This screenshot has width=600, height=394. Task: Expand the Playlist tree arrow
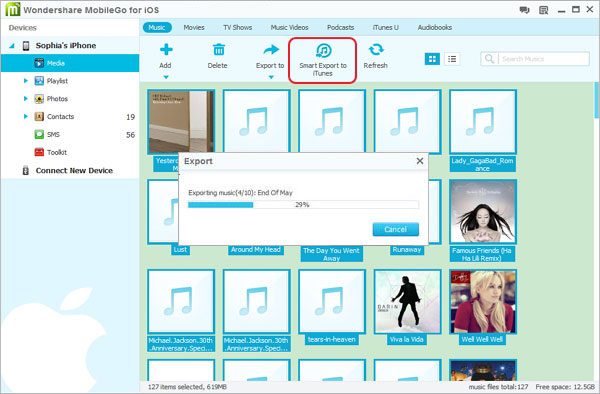(26, 81)
